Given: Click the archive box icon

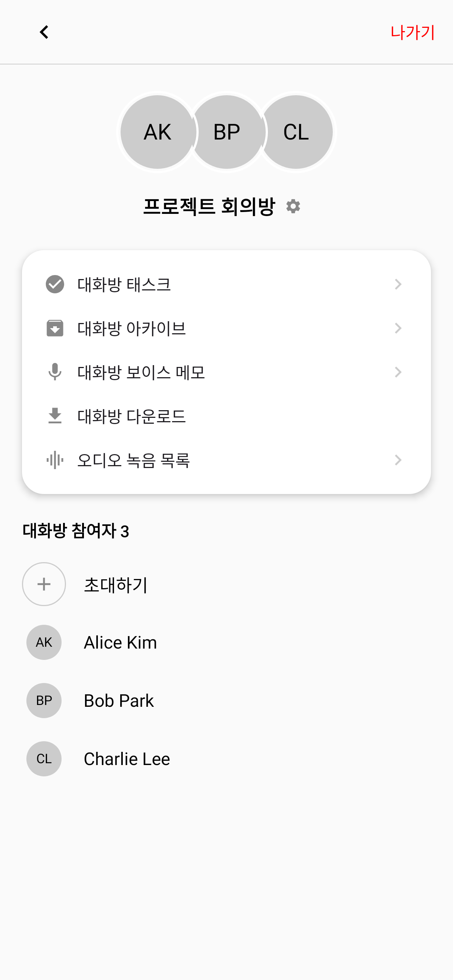Looking at the screenshot, I should click(x=55, y=328).
